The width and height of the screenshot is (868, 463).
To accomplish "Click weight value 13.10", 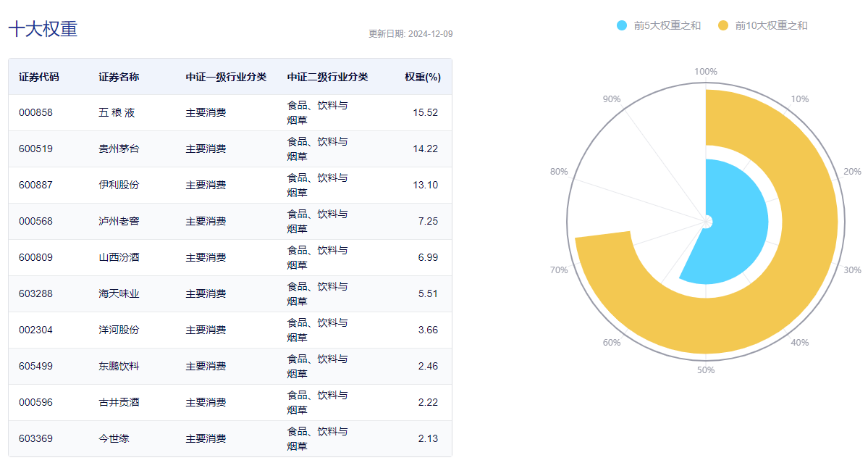I will (x=425, y=185).
